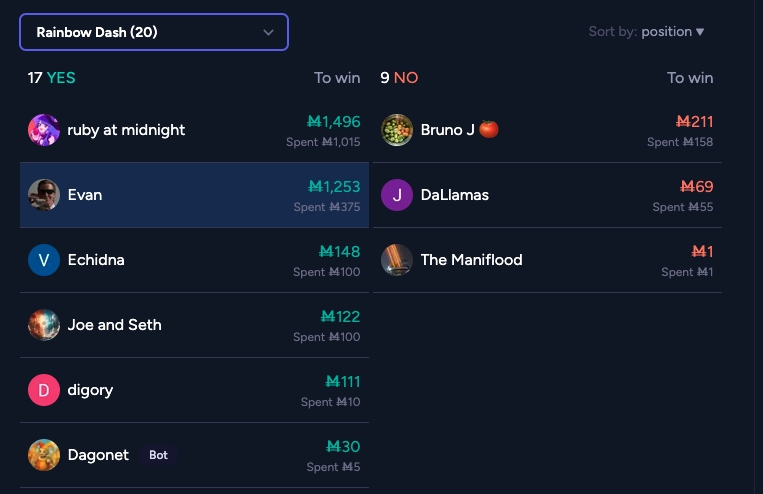This screenshot has width=763, height=494.
Task: Open Bruno J's avatar image
Action: pos(397,130)
